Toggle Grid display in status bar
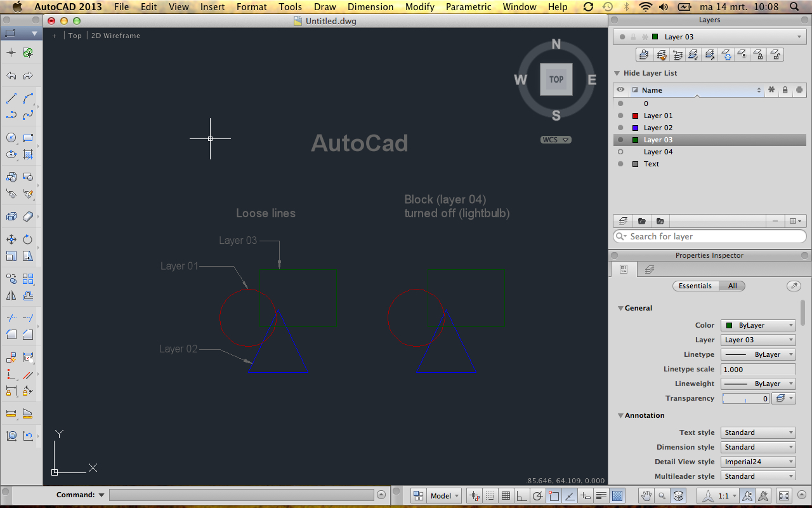The image size is (812, 508). click(x=506, y=495)
